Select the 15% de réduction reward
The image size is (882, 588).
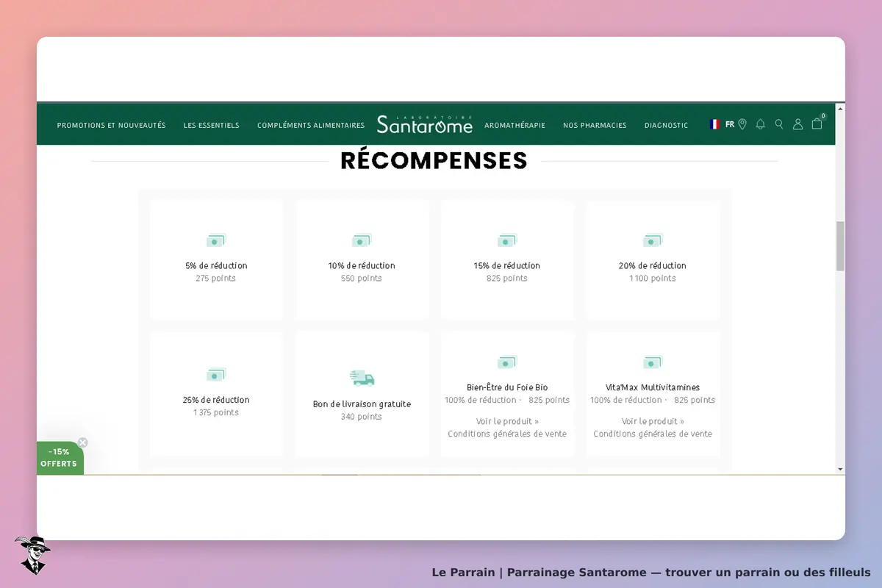[x=507, y=259]
